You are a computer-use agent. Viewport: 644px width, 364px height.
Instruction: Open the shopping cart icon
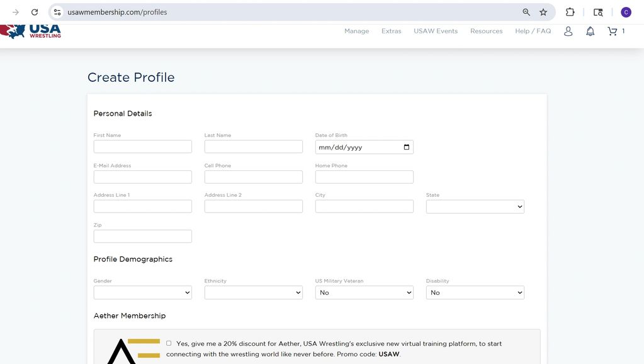coord(612,31)
